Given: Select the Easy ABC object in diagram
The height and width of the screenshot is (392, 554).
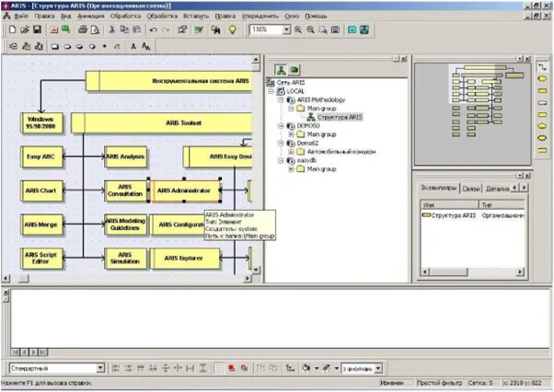Looking at the screenshot, I should 41,156.
